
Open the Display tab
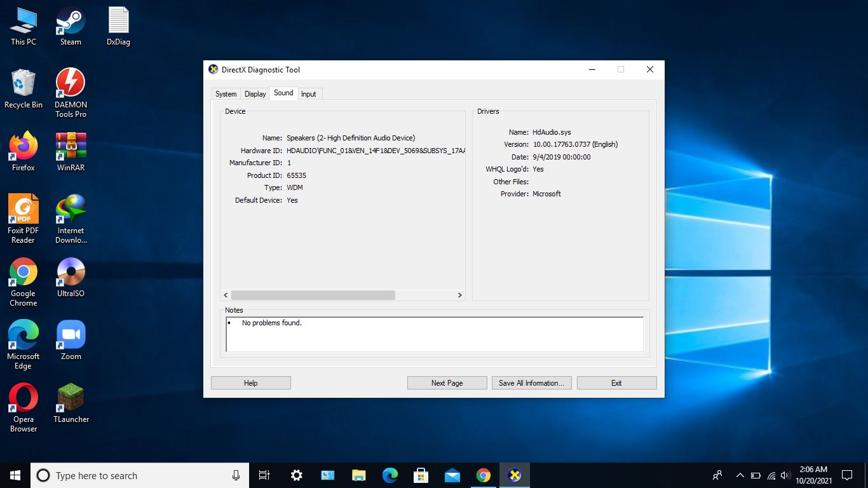(255, 93)
